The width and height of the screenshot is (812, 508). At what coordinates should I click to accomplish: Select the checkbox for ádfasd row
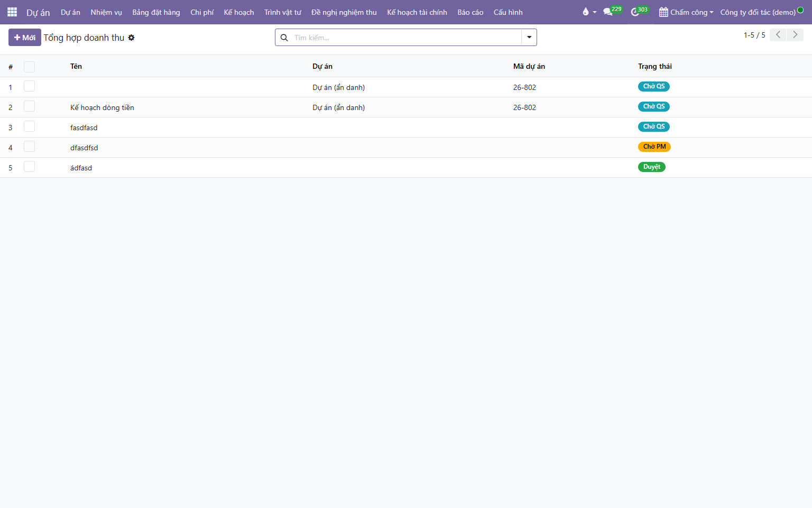pos(30,167)
